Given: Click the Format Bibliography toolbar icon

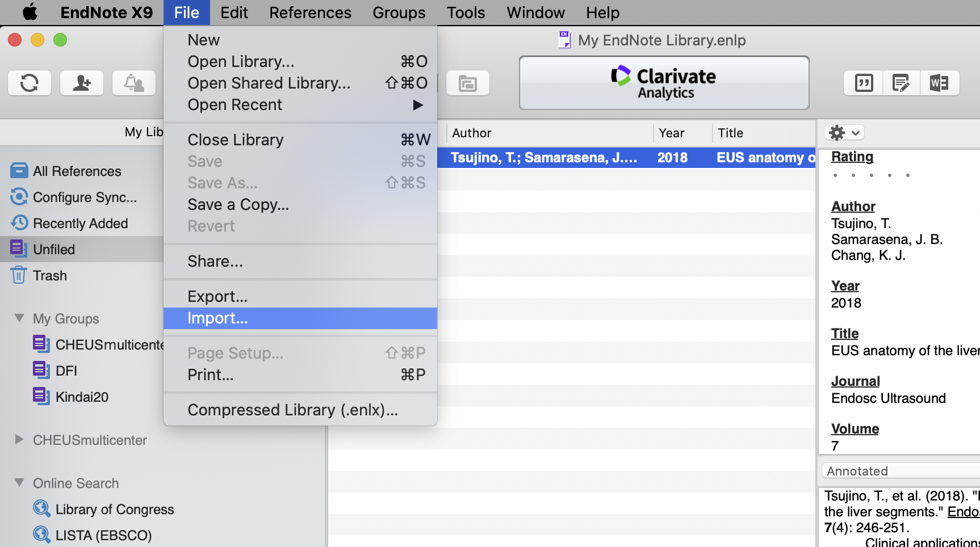Looking at the screenshot, I should [901, 83].
